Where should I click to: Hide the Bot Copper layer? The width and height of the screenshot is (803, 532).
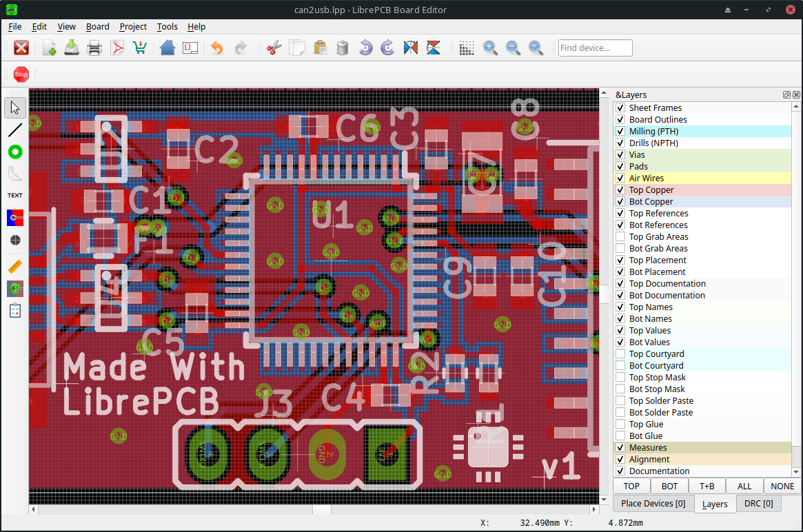pos(620,202)
